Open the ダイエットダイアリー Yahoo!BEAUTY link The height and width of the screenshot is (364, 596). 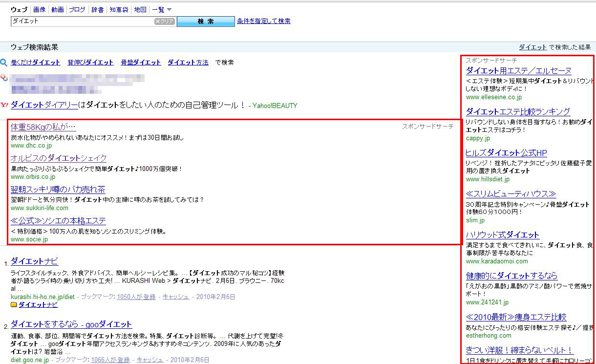(x=44, y=105)
